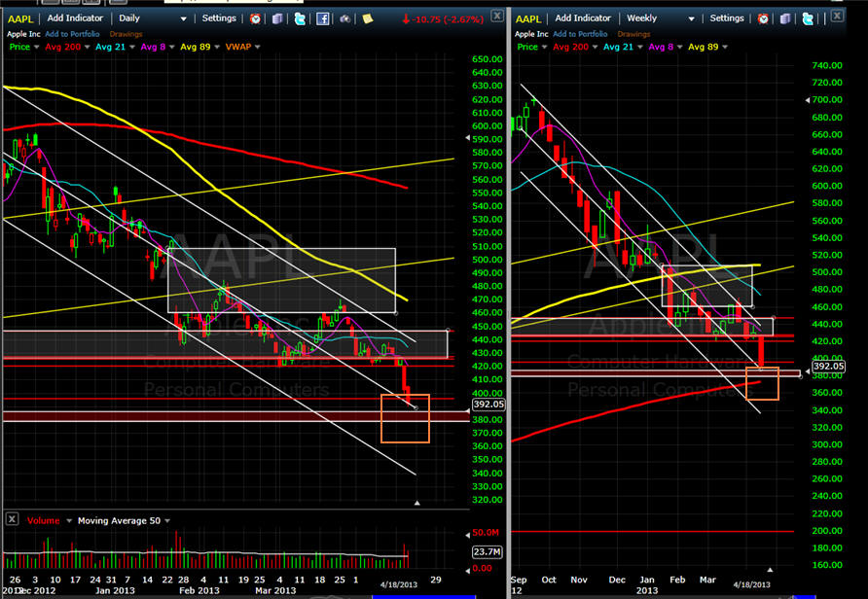Click the 50.0M volume axis label

pos(486,532)
